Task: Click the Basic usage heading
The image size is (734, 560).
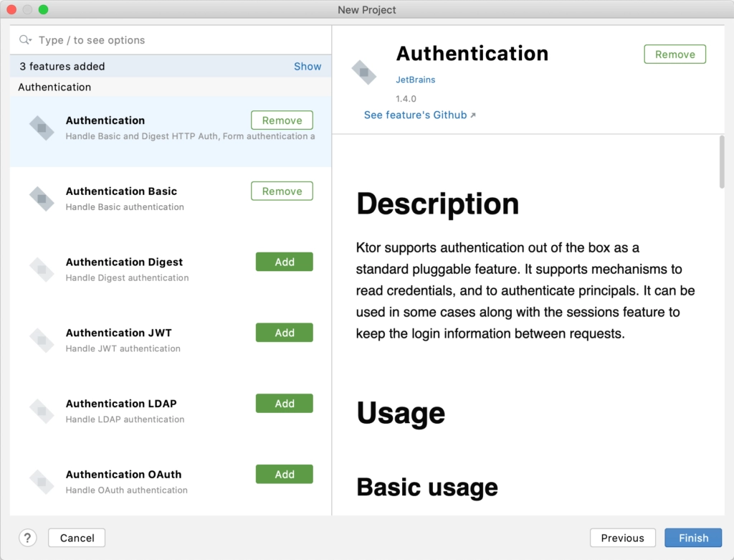Action: pos(427,488)
